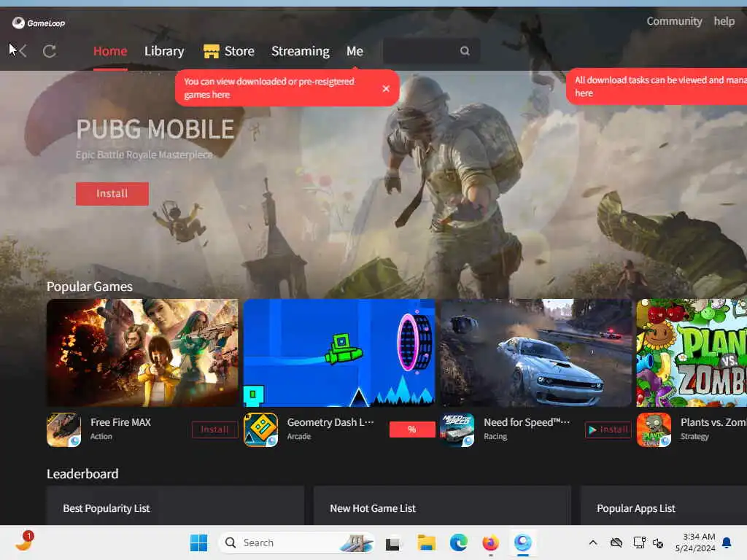747x560 pixels.
Task: Click the Geometry Dash app icon
Action: [x=260, y=429]
